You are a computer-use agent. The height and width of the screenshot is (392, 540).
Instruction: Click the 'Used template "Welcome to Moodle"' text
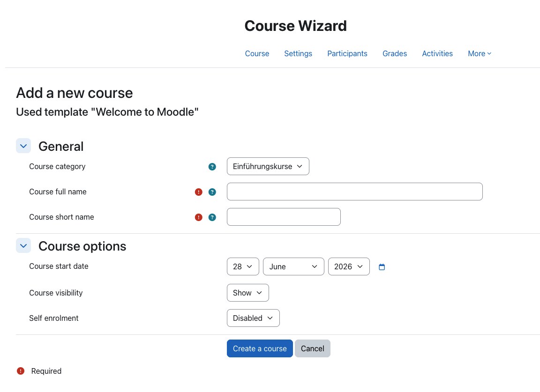click(107, 112)
